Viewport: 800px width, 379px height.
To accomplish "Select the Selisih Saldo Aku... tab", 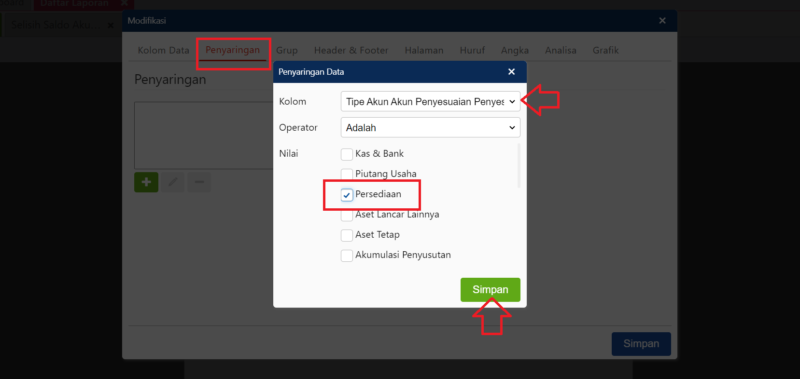I will pos(56,25).
